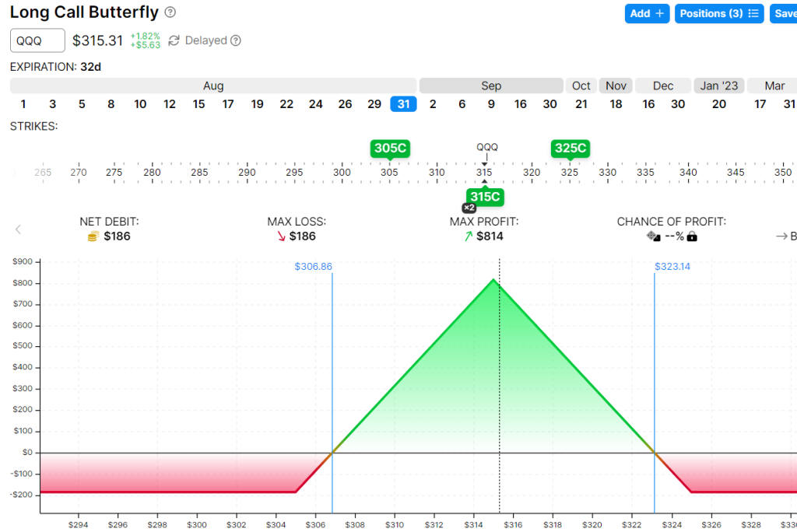Click the dice icon under Chance of Profit
Image resolution: width=797 pixels, height=532 pixels.
click(653, 236)
